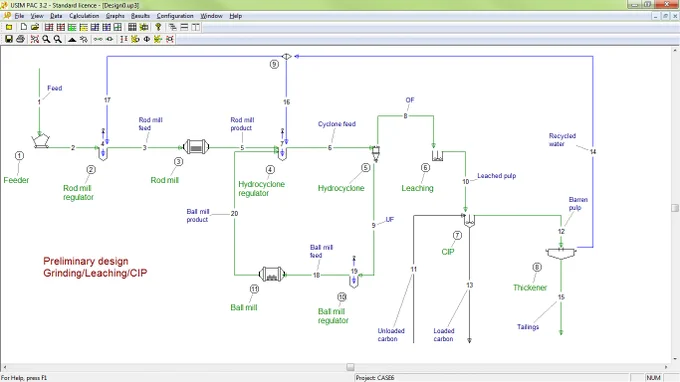680x382 pixels.
Task: Click the second magnifier zoom icon
Action: 58,39
